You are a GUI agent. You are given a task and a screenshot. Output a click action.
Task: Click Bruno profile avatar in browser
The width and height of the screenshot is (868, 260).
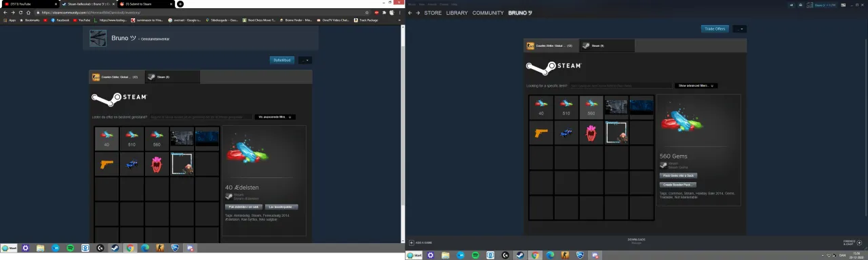[98, 39]
